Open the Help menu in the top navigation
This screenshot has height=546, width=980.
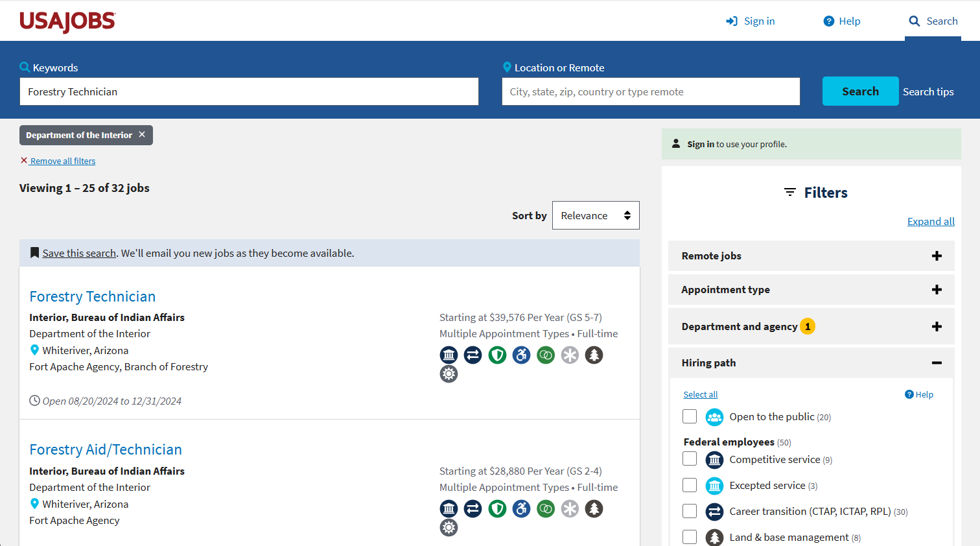842,21
